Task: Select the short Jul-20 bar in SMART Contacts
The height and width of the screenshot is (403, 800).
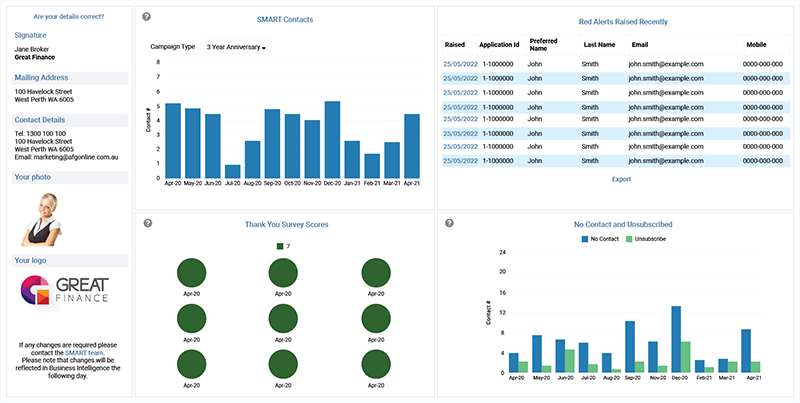Action: (x=233, y=171)
